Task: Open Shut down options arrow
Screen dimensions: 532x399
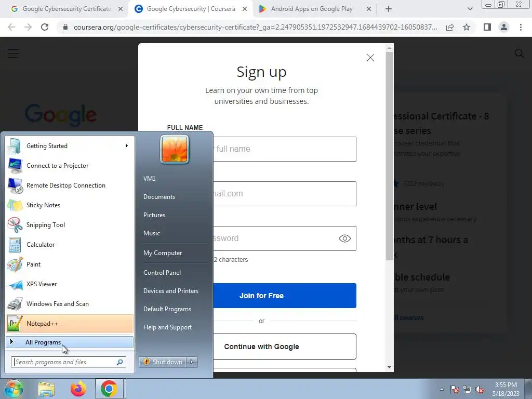Action: pyautogui.click(x=192, y=362)
